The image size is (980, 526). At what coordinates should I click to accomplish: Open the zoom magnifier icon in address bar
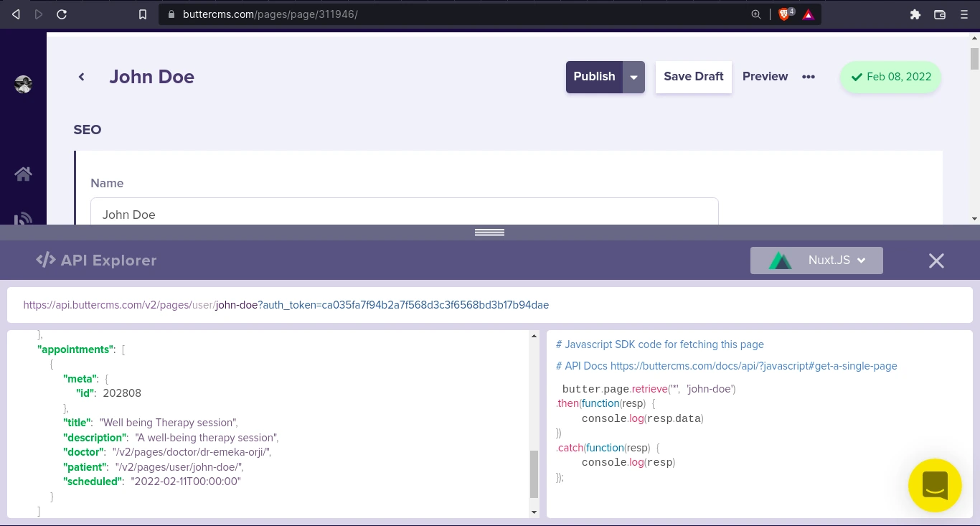coord(756,14)
